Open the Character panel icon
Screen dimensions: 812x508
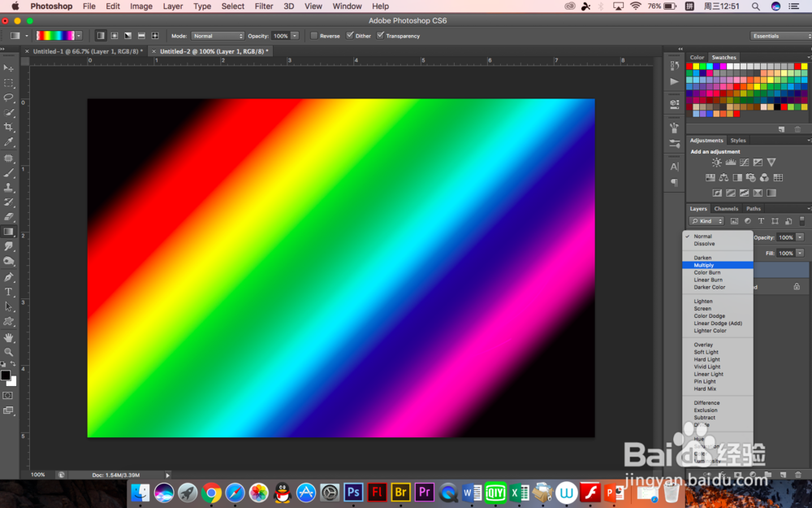674,167
